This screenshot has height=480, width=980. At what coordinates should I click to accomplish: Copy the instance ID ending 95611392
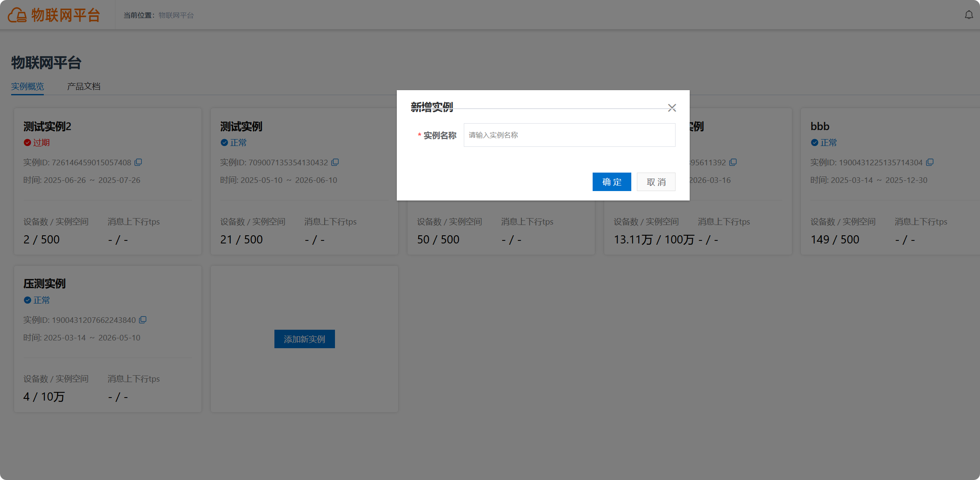tap(733, 162)
